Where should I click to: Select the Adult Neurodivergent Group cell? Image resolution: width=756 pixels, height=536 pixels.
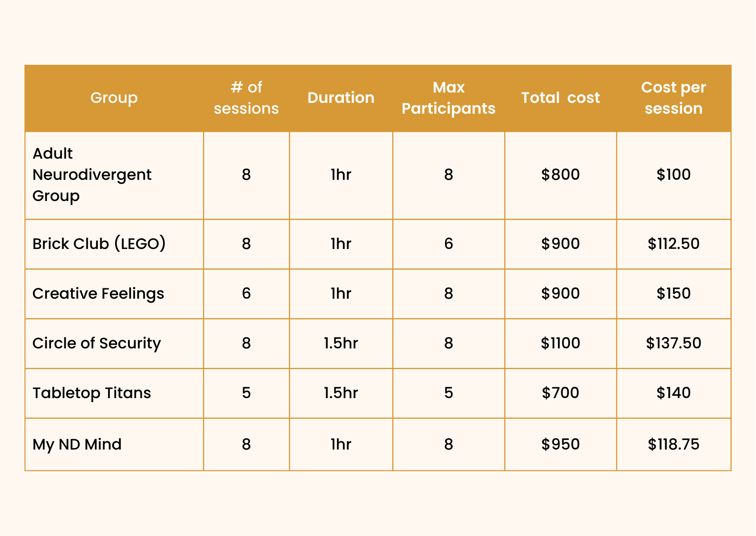(92, 175)
